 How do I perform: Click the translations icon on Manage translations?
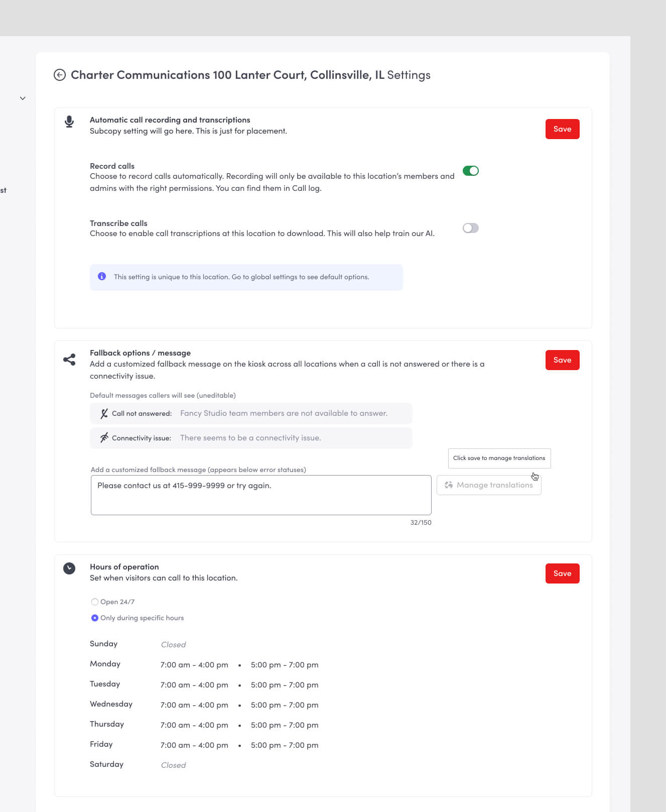(449, 485)
